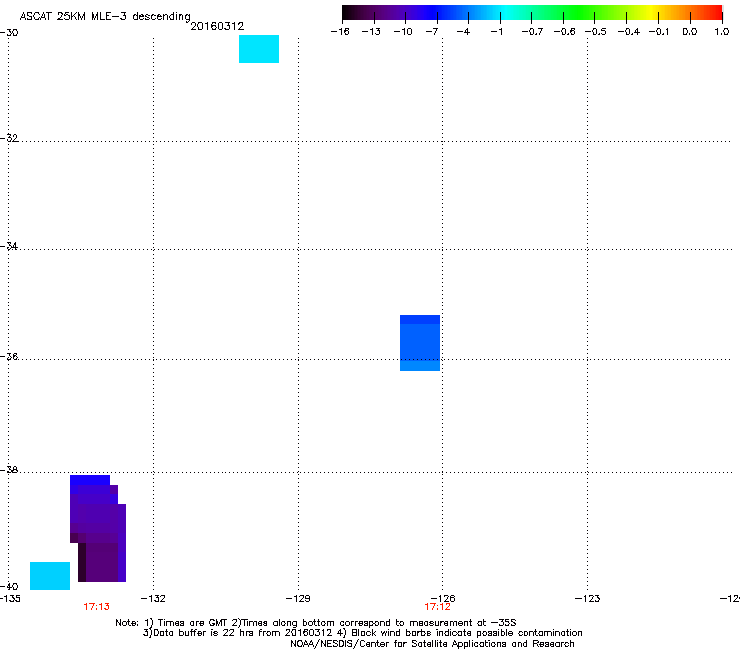Click the colorbar label -7

[x=432, y=32]
